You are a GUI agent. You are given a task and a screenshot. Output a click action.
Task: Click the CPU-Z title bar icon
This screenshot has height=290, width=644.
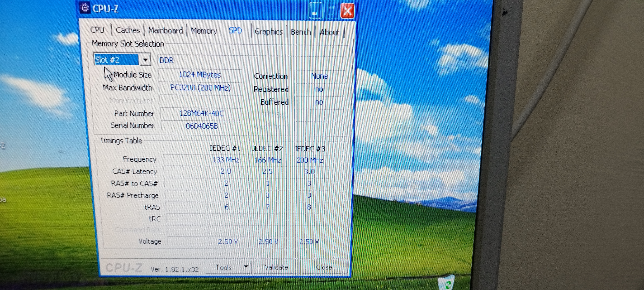coord(85,8)
